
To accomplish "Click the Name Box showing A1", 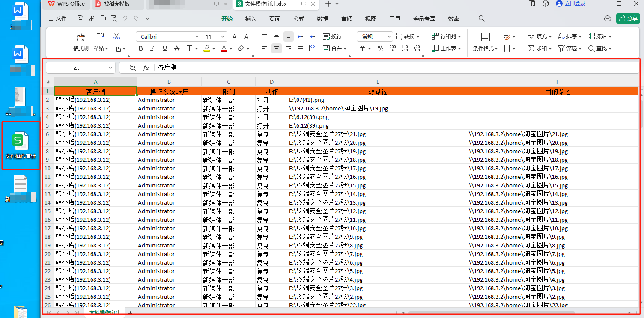I will 80,68.
